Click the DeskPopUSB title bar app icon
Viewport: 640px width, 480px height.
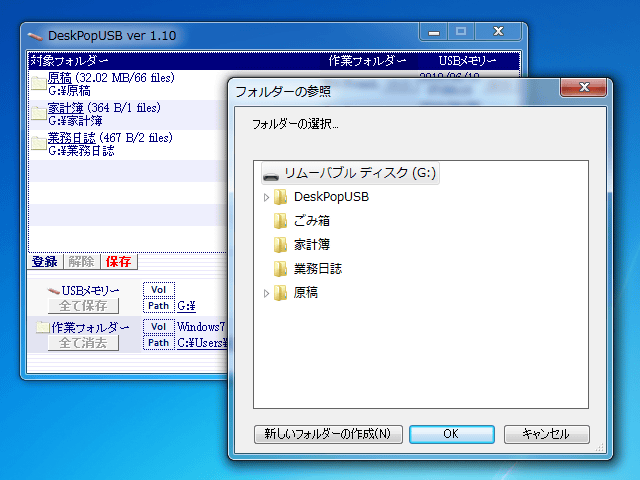click(35, 36)
